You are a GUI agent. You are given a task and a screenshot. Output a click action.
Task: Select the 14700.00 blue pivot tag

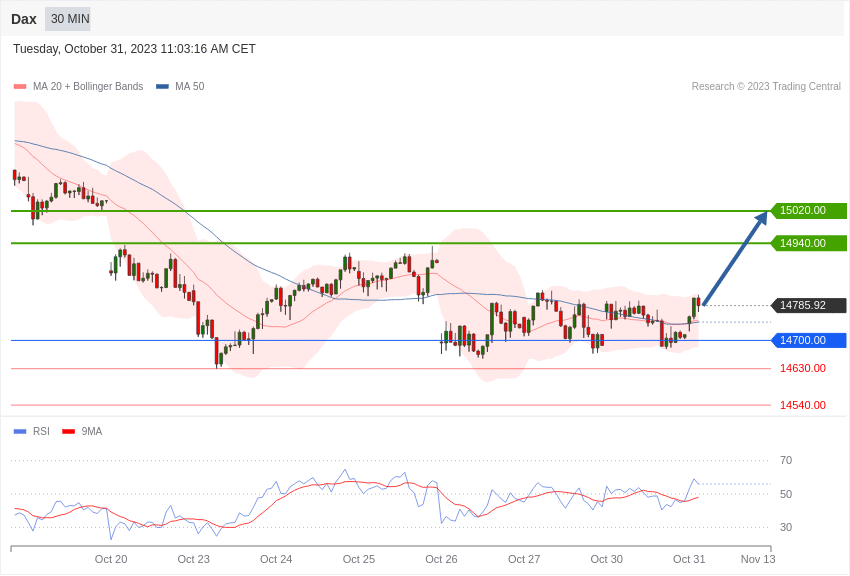(808, 340)
